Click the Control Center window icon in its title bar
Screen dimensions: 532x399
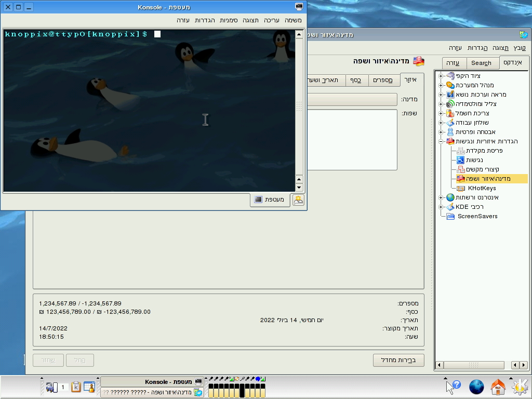coord(524,34)
